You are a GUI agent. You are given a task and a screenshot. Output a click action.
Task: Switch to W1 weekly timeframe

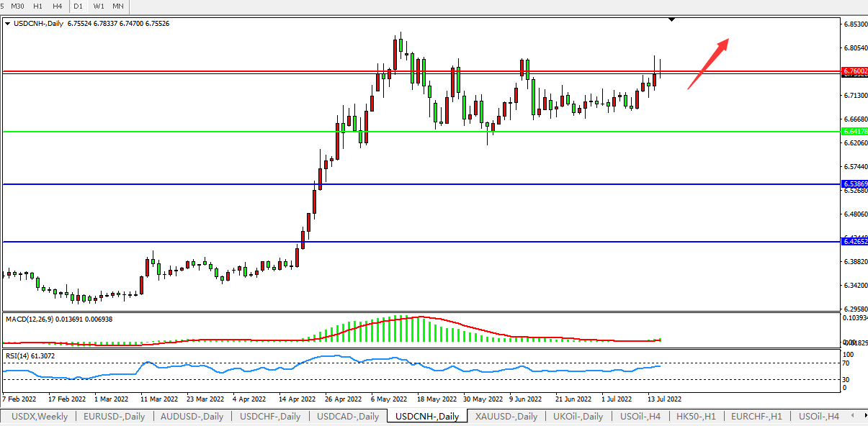tap(99, 6)
